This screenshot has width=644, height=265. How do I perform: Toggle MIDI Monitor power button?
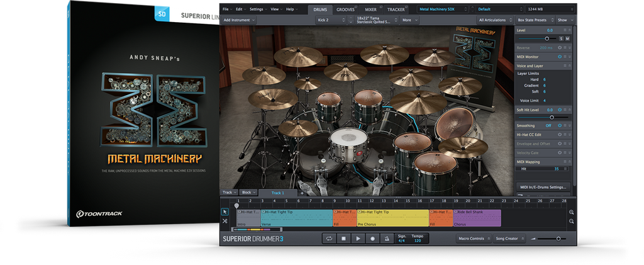point(560,57)
